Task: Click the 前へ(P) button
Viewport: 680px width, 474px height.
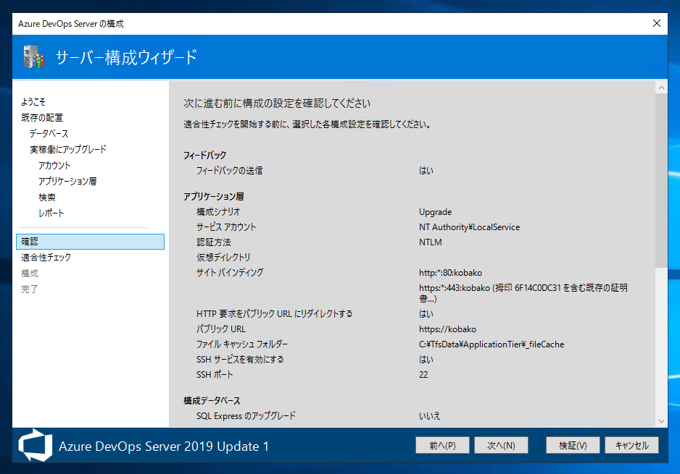Action: [x=442, y=445]
